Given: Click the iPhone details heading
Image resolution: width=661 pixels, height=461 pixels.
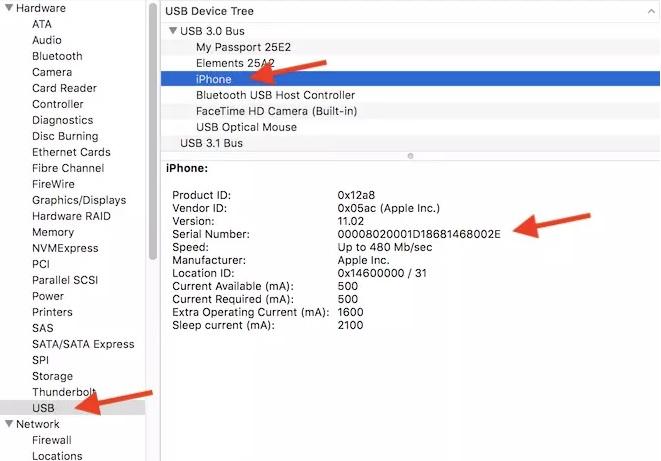Looking at the screenshot, I should [187, 169].
